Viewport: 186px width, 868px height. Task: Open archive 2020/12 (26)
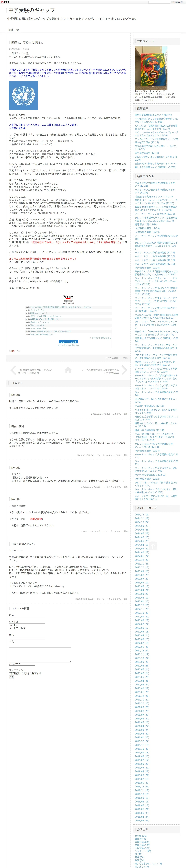[x=142, y=696]
